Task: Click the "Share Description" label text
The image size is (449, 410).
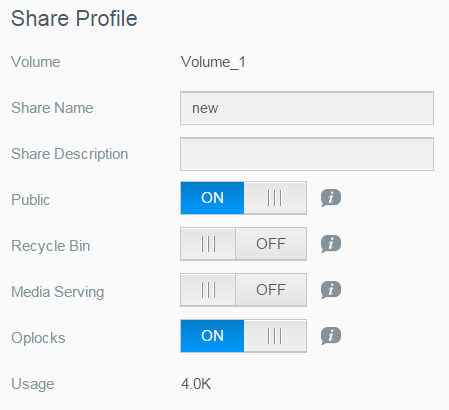Action: click(70, 154)
